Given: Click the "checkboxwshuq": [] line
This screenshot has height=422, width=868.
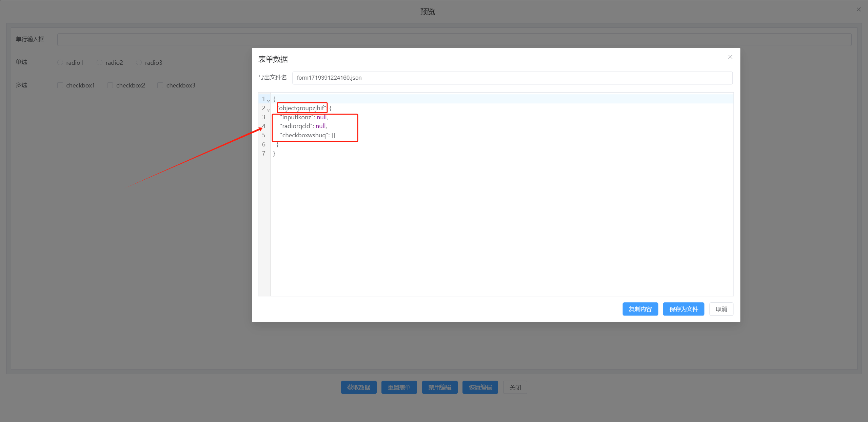Looking at the screenshot, I should [x=308, y=135].
